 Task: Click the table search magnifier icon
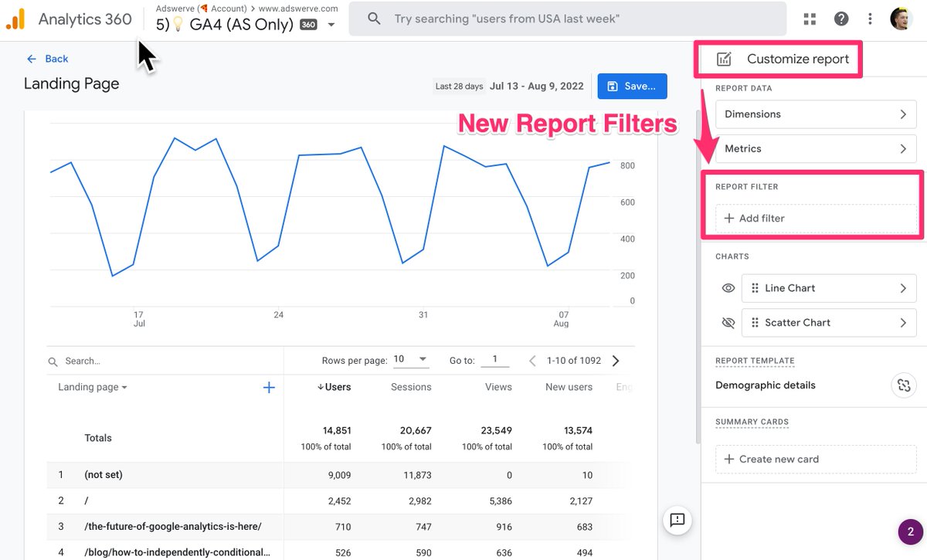click(53, 361)
